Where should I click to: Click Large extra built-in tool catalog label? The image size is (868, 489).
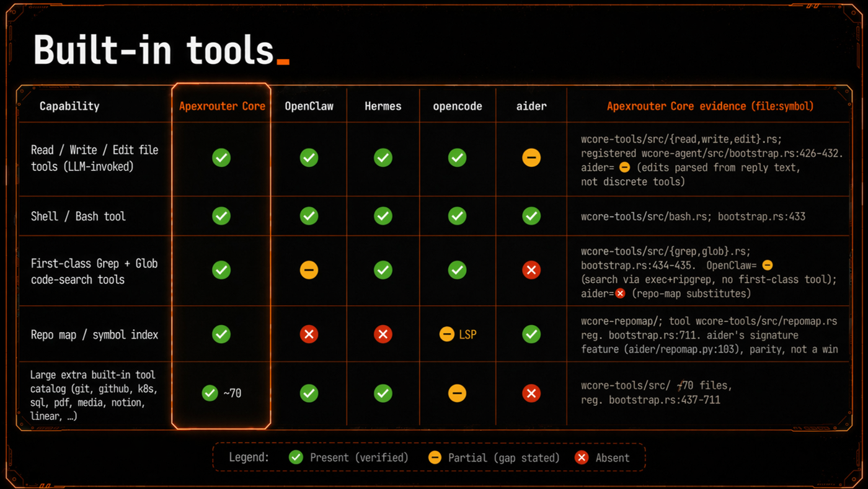[x=93, y=395]
